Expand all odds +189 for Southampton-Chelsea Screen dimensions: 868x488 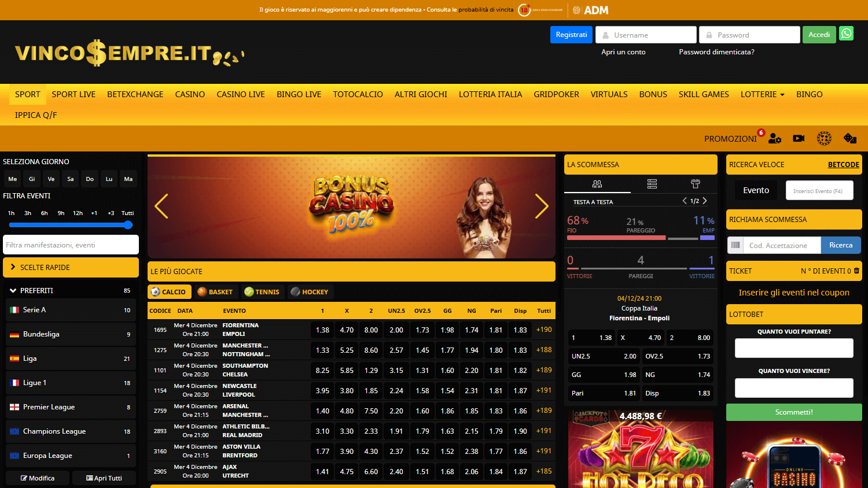coord(544,370)
